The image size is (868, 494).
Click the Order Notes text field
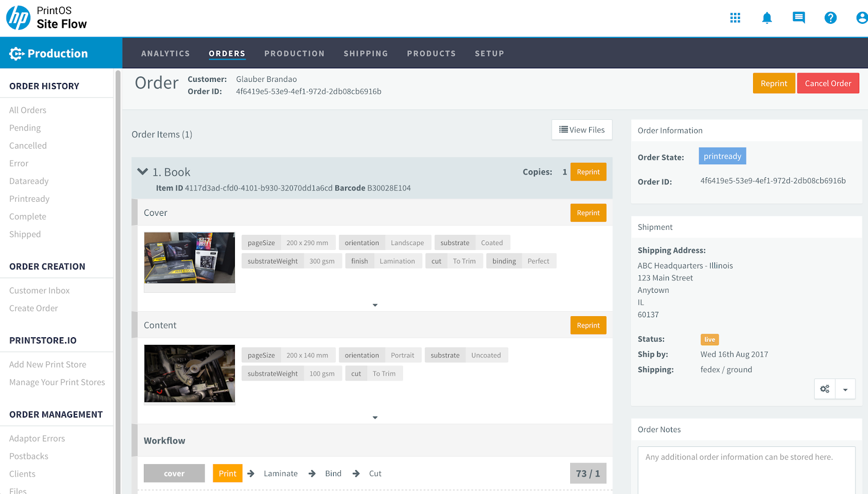[x=746, y=470]
